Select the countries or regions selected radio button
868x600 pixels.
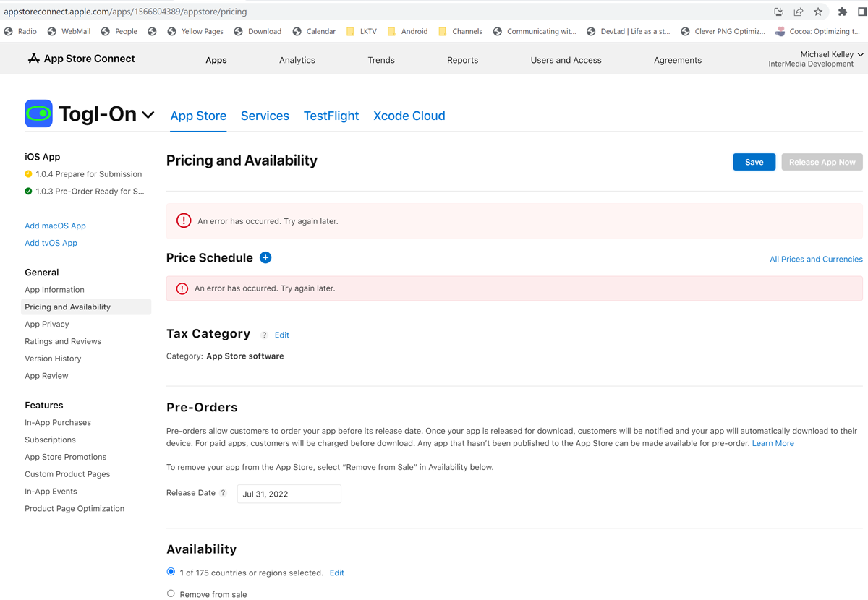171,572
